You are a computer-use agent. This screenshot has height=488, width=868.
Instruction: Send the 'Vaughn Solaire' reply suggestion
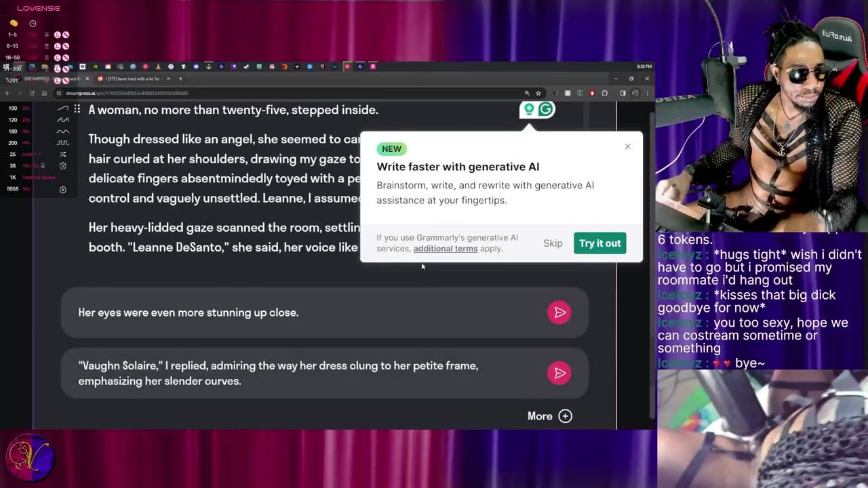pyautogui.click(x=559, y=373)
